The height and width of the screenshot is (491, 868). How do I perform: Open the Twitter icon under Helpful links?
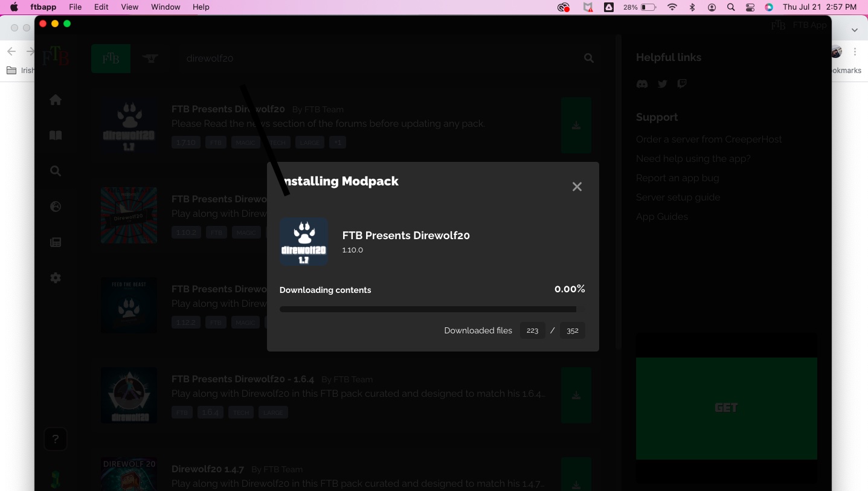[662, 84]
